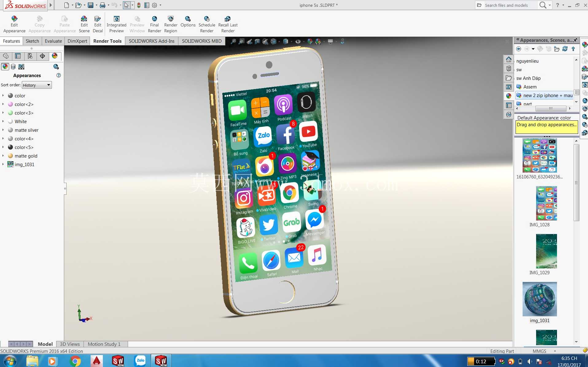Open Motion Study 1 tab
Screen dimensions: 588x367
coord(104,344)
